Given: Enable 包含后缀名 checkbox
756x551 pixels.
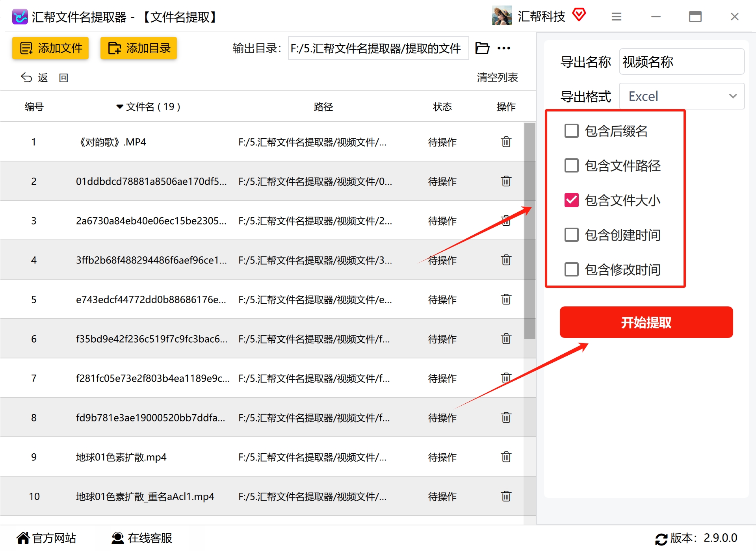Looking at the screenshot, I should pyautogui.click(x=572, y=131).
